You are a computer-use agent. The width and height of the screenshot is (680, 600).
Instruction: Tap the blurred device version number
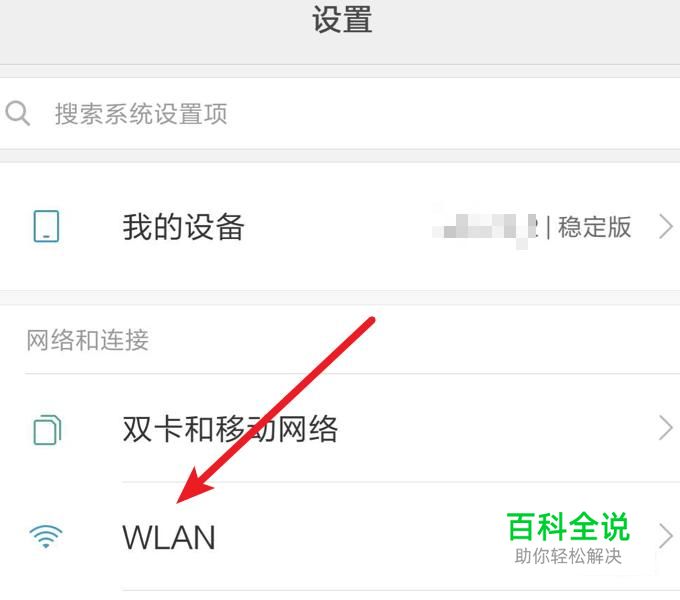click(486, 225)
